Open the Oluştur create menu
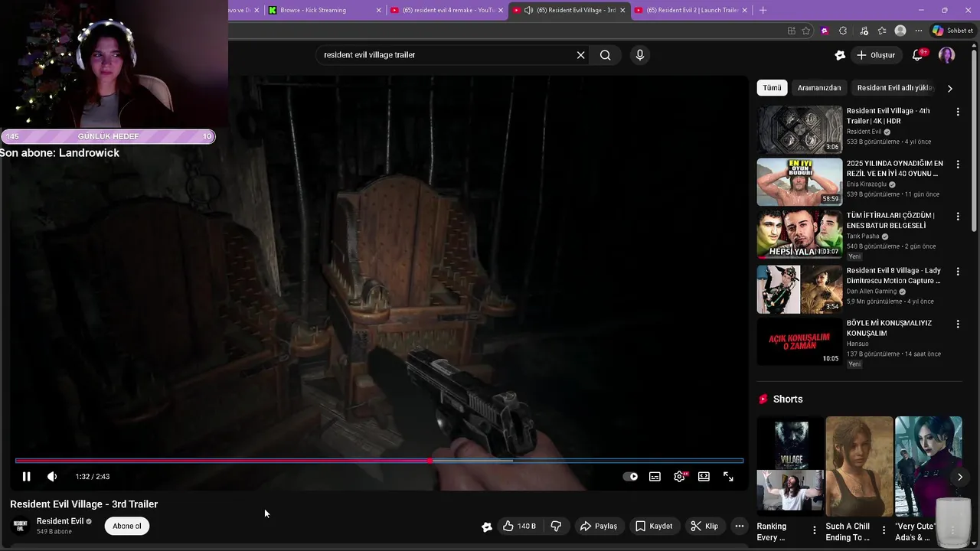 [875, 55]
